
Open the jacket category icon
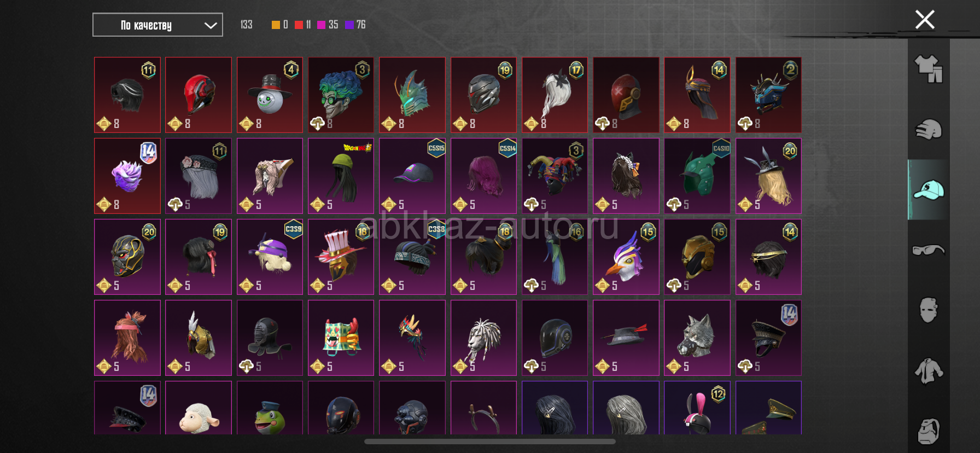click(929, 371)
